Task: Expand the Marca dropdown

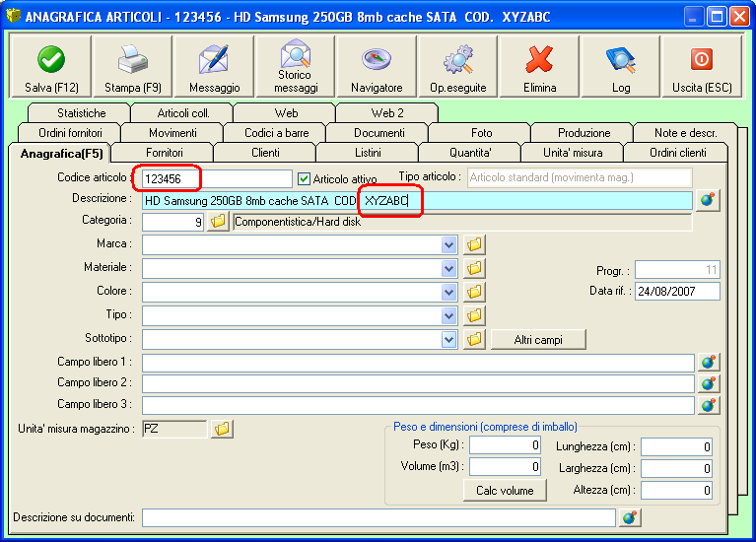Action: pyautogui.click(x=449, y=244)
